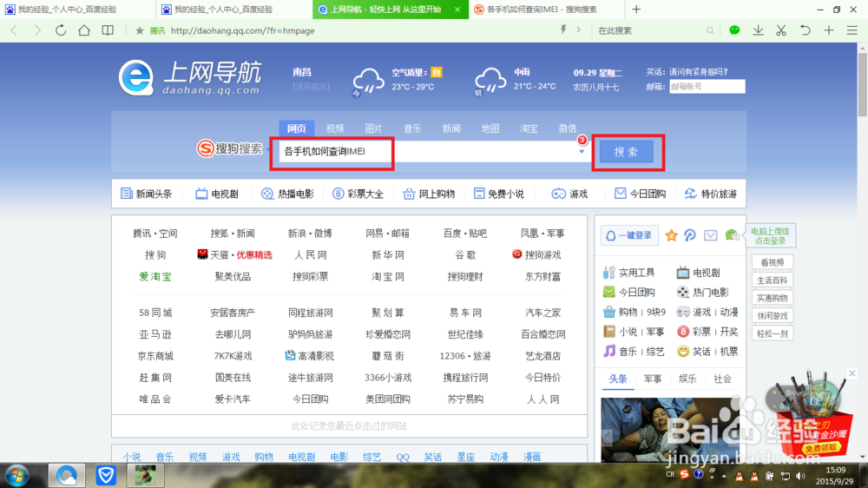Open the headline news photo thumbnail
The height and width of the screenshot is (488, 868).
pyautogui.click(x=670, y=429)
